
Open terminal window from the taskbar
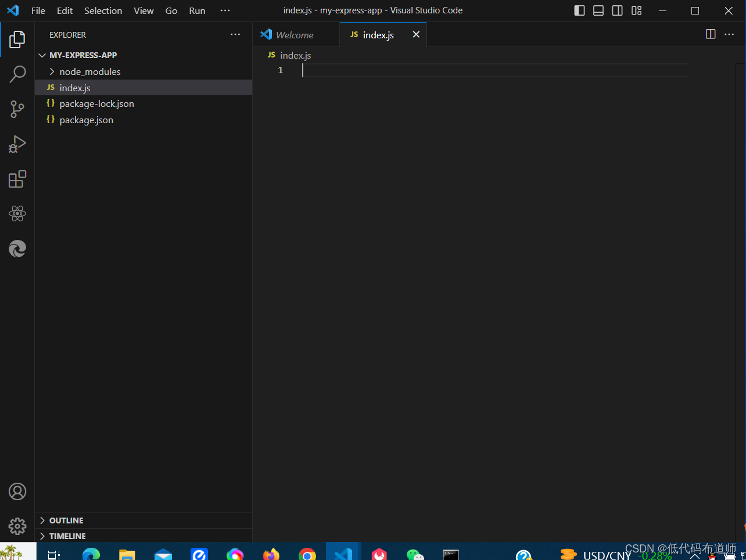click(451, 554)
